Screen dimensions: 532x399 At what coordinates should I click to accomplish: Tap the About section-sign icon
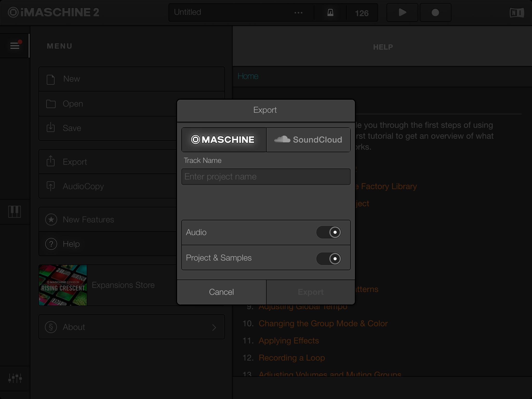tap(51, 327)
